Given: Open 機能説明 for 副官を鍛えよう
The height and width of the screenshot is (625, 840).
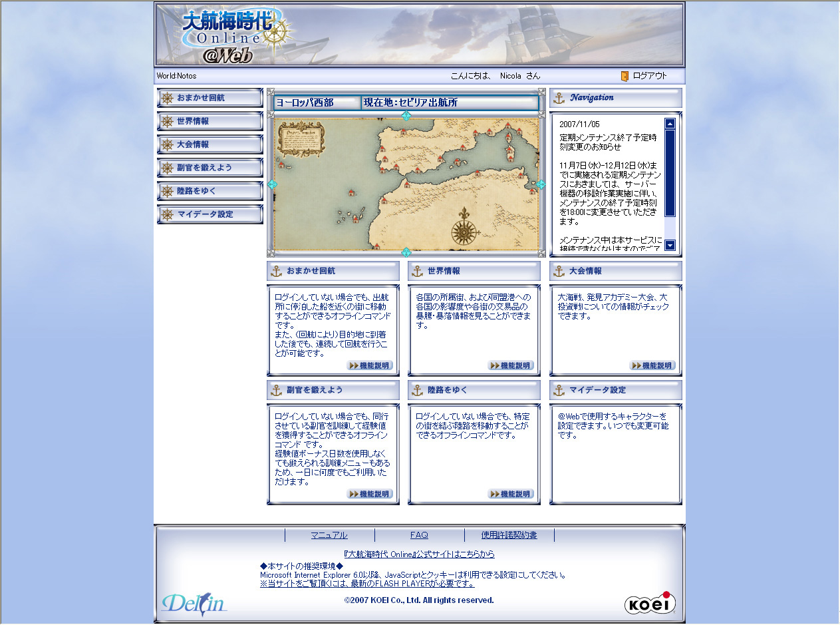Looking at the screenshot, I should pos(370,494).
